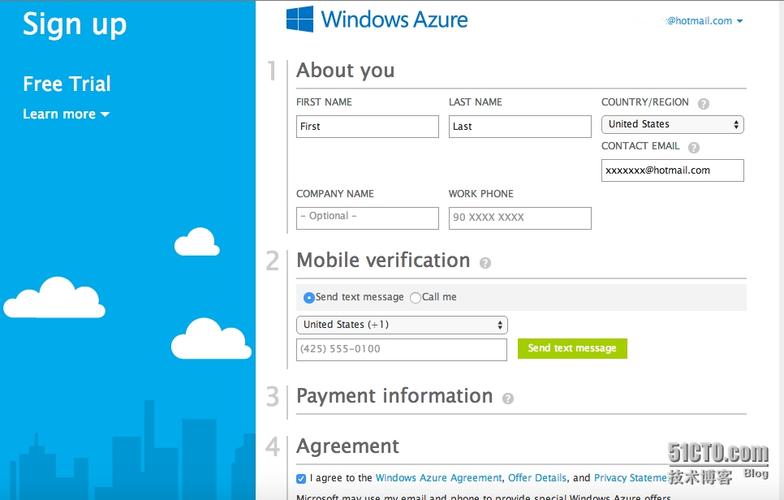Open help icon next to Contact Email
Image resolution: width=784 pixels, height=500 pixels.
pos(694,148)
